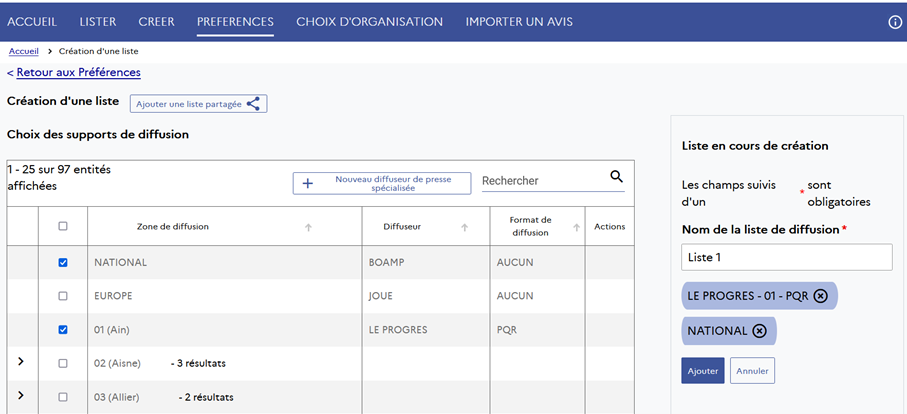
Task: Remove the NATIONAL chip from the list
Action: click(759, 331)
